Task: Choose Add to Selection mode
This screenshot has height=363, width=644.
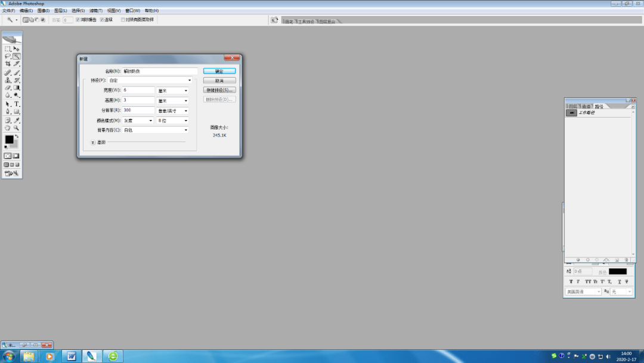Action: coord(31,20)
